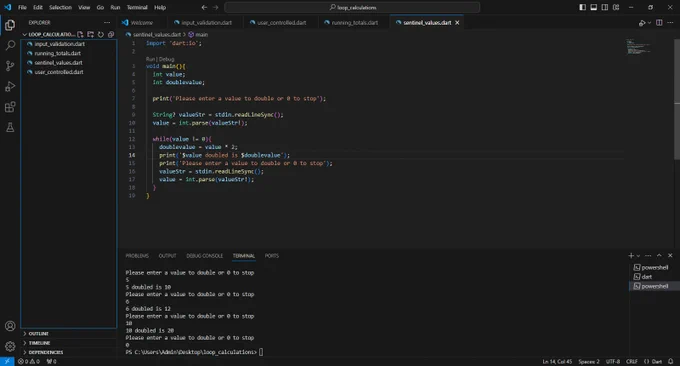
Task: Expand the DEPENDENCIES section
Action: (45, 352)
